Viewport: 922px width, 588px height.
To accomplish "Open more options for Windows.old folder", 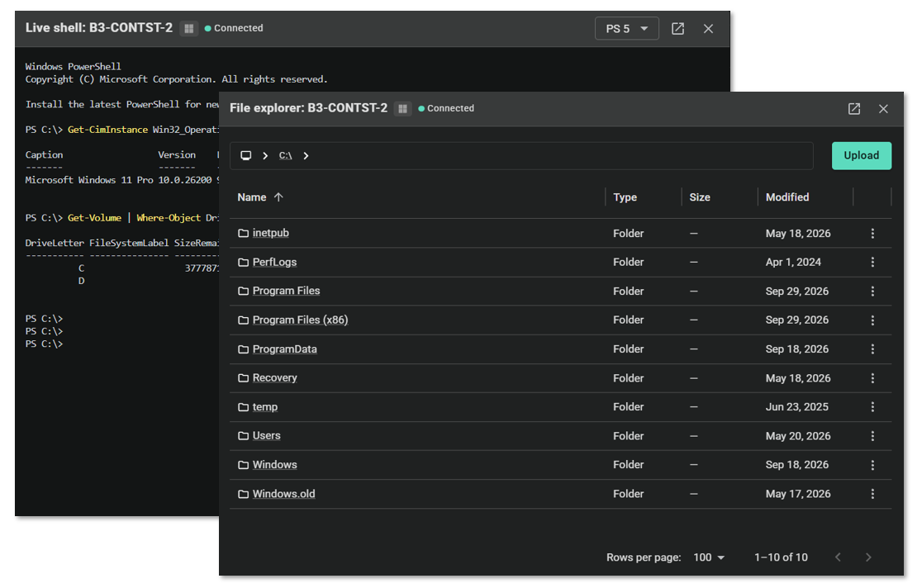I will [872, 494].
